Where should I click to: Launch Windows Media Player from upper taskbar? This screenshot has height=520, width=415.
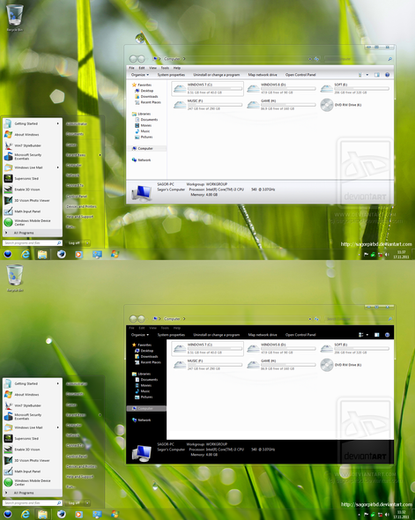click(79, 255)
